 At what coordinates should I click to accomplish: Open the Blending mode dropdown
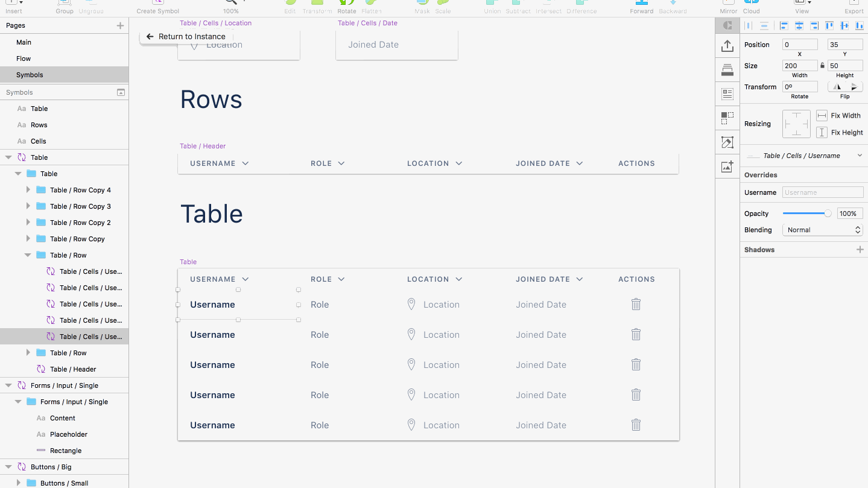tap(823, 230)
